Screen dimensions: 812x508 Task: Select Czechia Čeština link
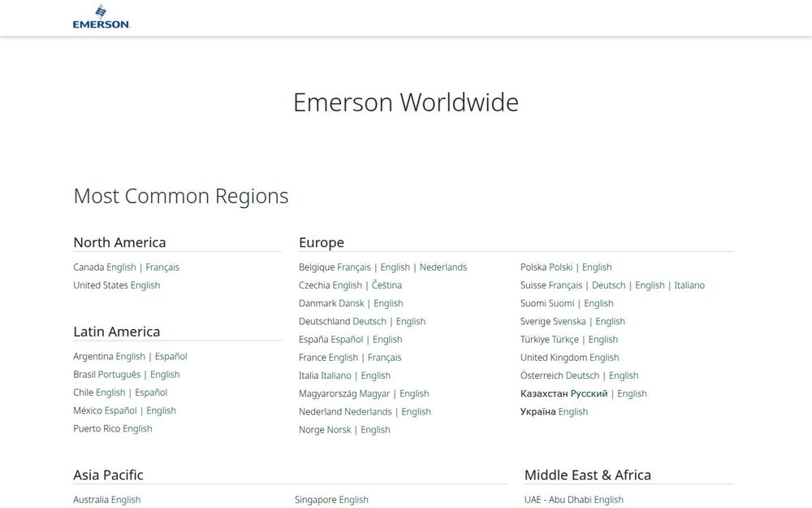tap(387, 285)
